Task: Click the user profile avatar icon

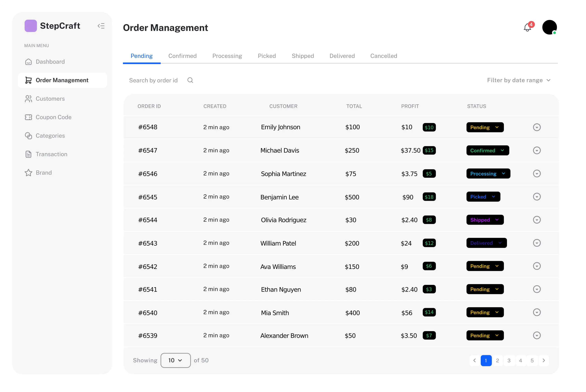Action: 549,27
